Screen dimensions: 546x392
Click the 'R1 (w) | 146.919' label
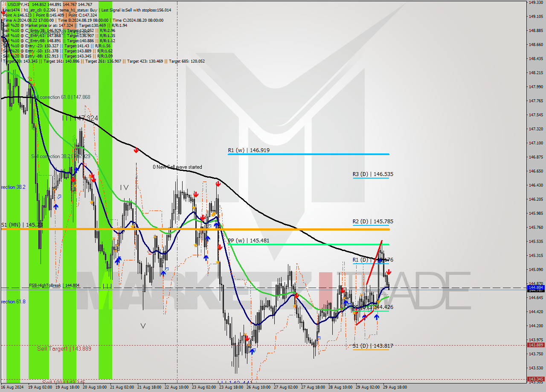(x=249, y=150)
